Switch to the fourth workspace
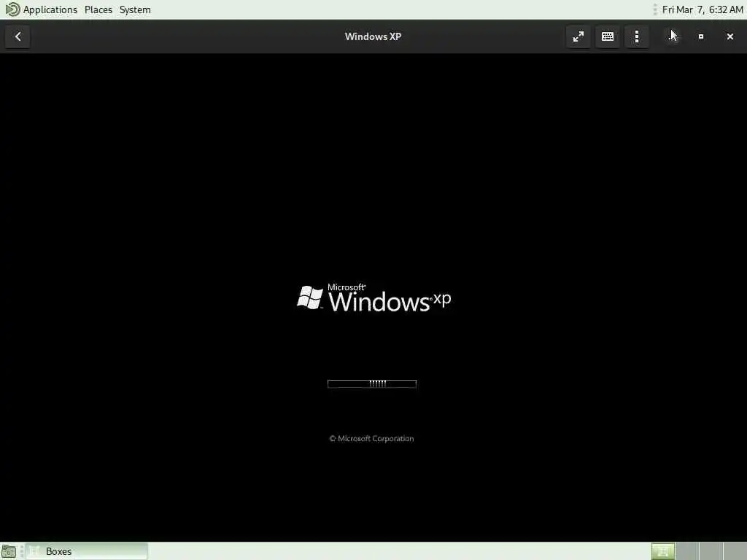Screen dimensions: 747x560 tap(735, 551)
